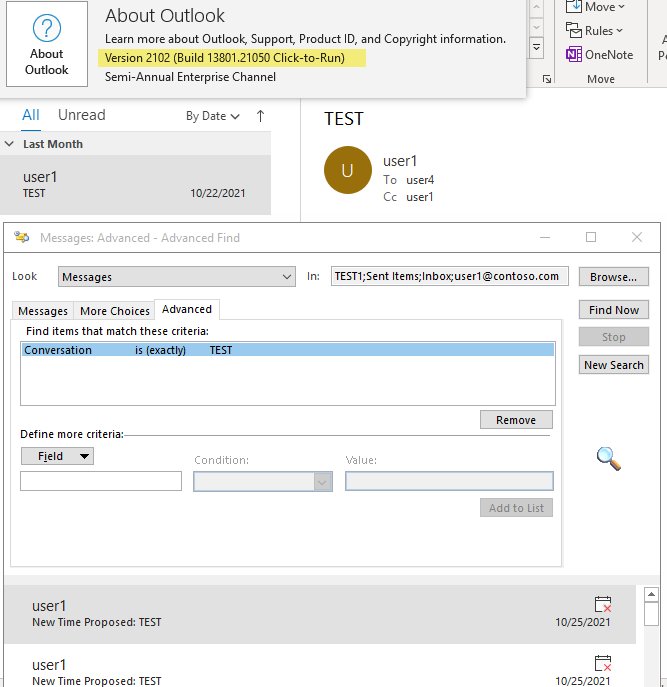This screenshot has height=687, width=667.
Task: Click the results list scrollbar thumb
Action: [651, 614]
